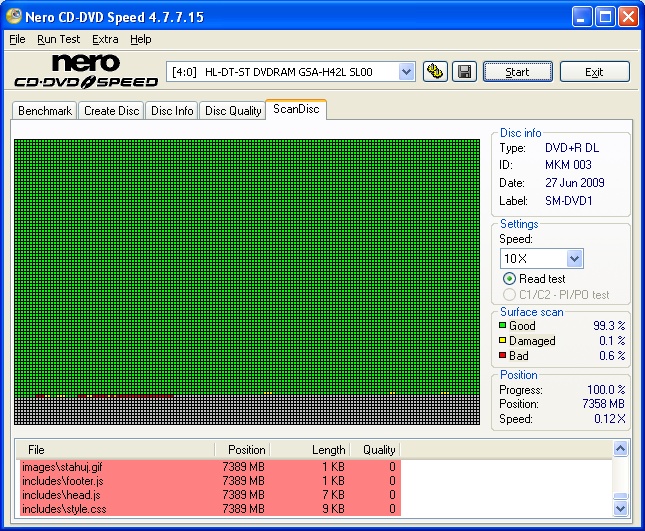Image resolution: width=645 pixels, height=531 pixels.
Task: Click the Bad percentage 0.6 %
Action: [612, 355]
